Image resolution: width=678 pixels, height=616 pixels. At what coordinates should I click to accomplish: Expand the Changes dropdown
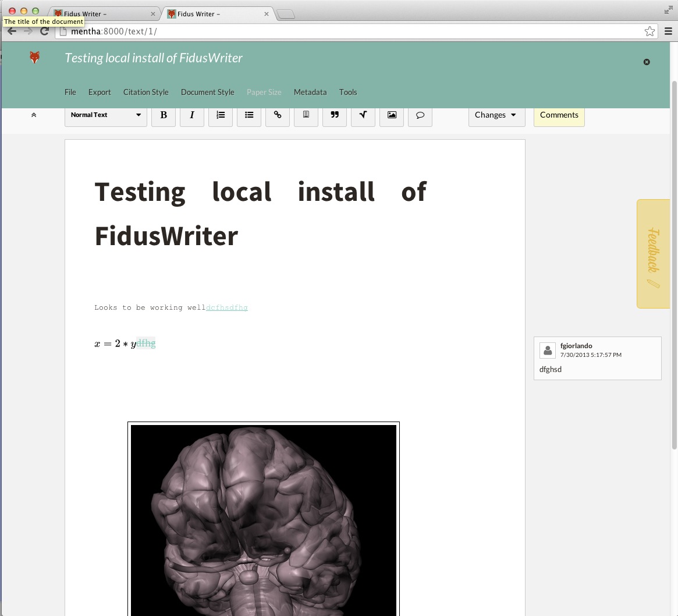496,115
